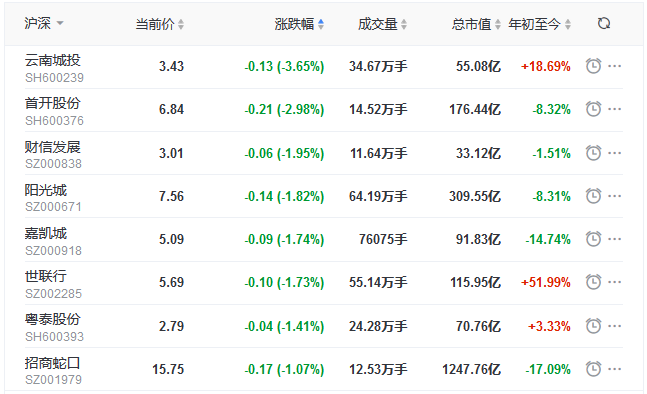Click the year-to-date value +51.99%
647x394 pixels.
tap(546, 282)
